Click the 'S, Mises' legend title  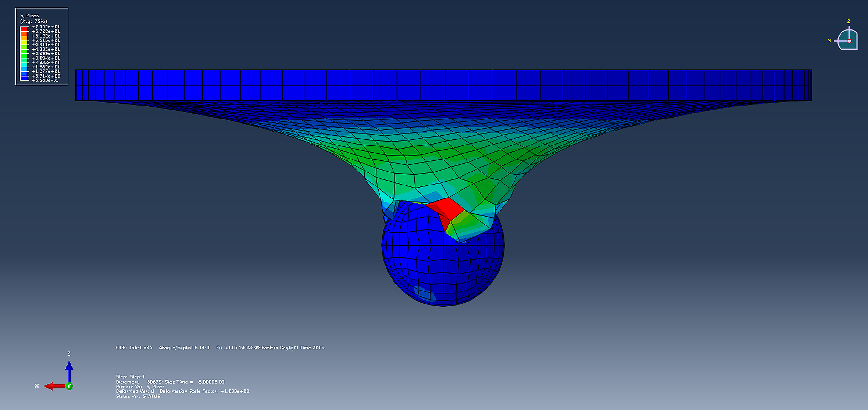tap(29, 16)
